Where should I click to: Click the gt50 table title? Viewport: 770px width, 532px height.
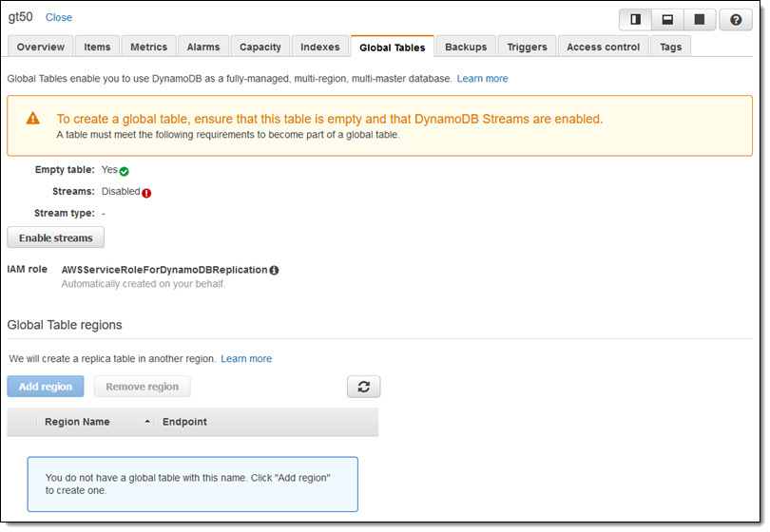[x=21, y=17]
